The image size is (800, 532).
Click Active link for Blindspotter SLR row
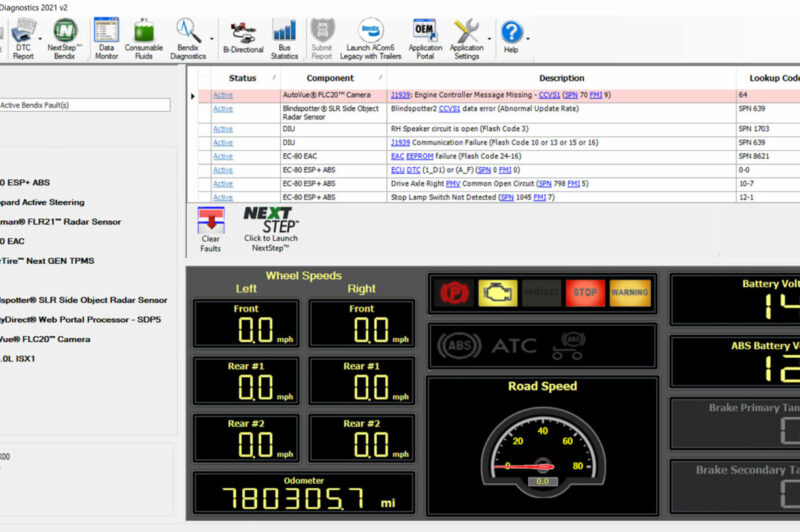223,109
